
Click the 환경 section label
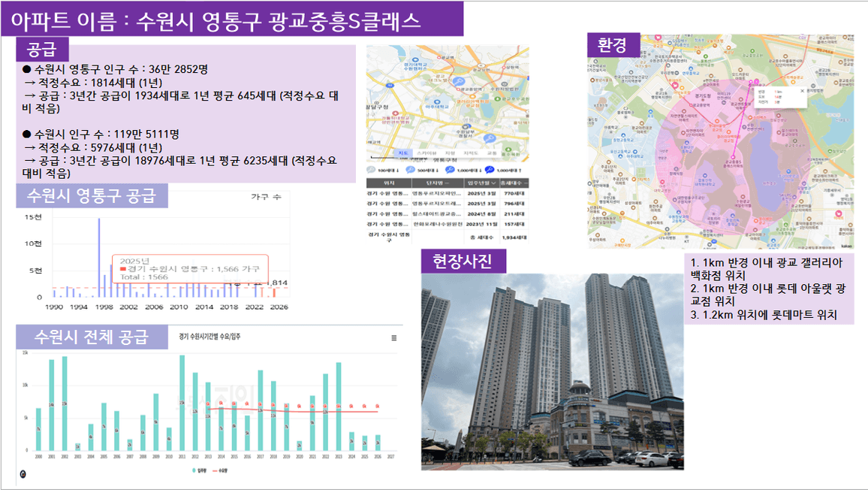613,45
